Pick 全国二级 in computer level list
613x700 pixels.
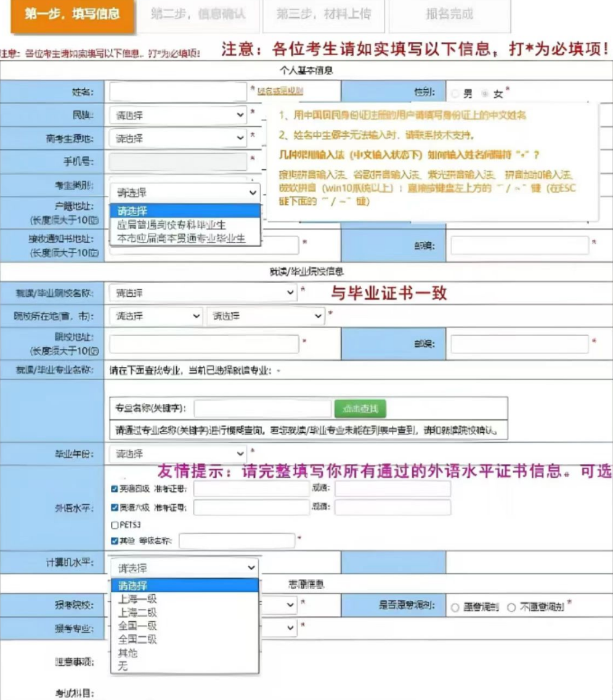pos(138,639)
